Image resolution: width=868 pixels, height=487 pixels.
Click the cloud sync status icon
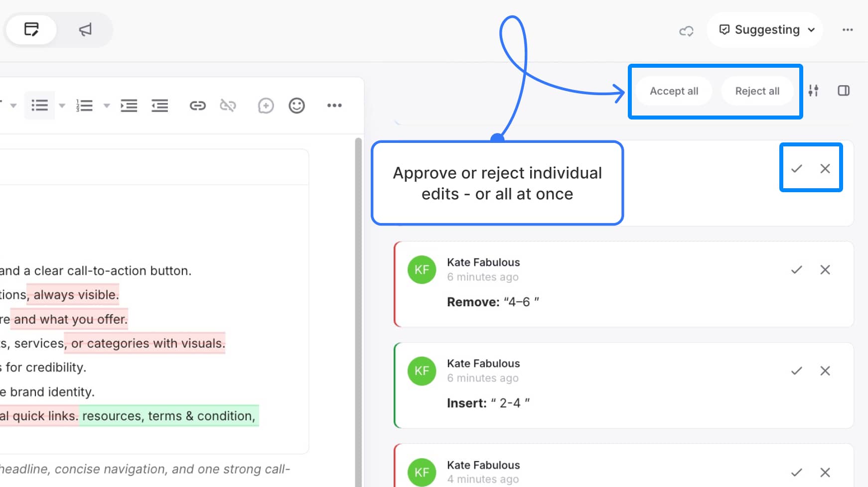click(686, 31)
